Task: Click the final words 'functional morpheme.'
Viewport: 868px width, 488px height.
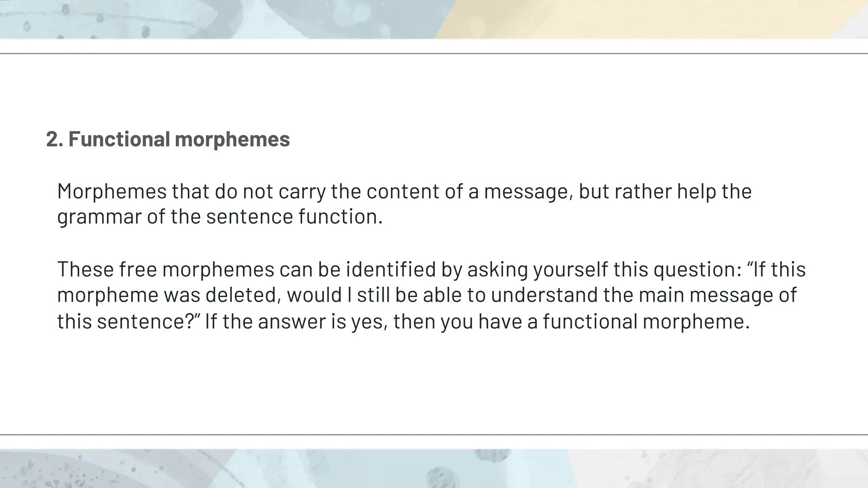Action: (x=646, y=321)
